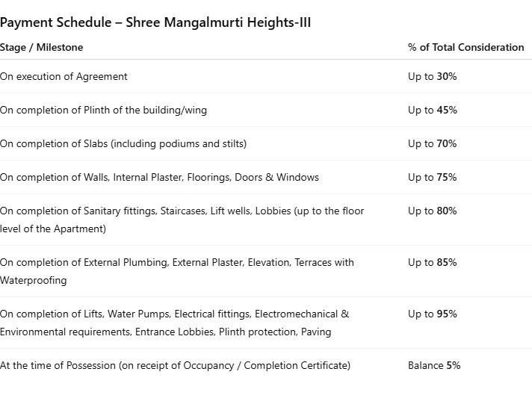Image resolution: width=532 pixels, height=401 pixels.
Task: Click the % of Total Consideration header
Action: 466,47
